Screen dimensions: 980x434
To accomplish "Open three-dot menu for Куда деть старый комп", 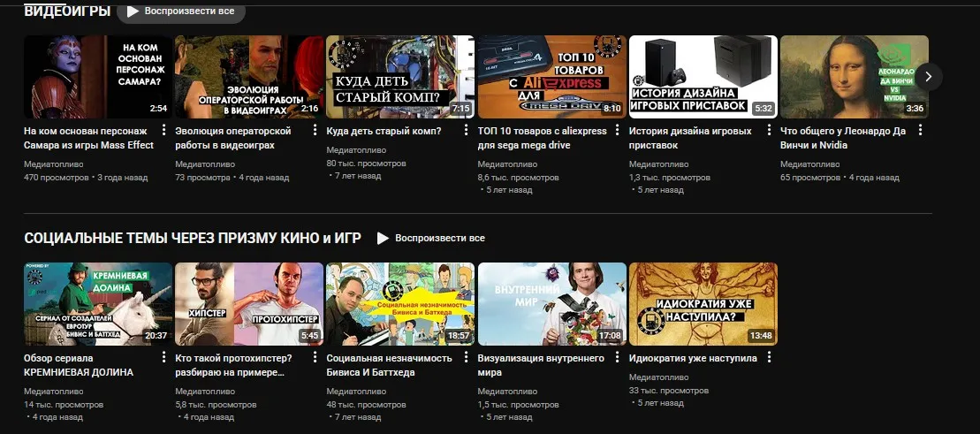I will coord(467,131).
